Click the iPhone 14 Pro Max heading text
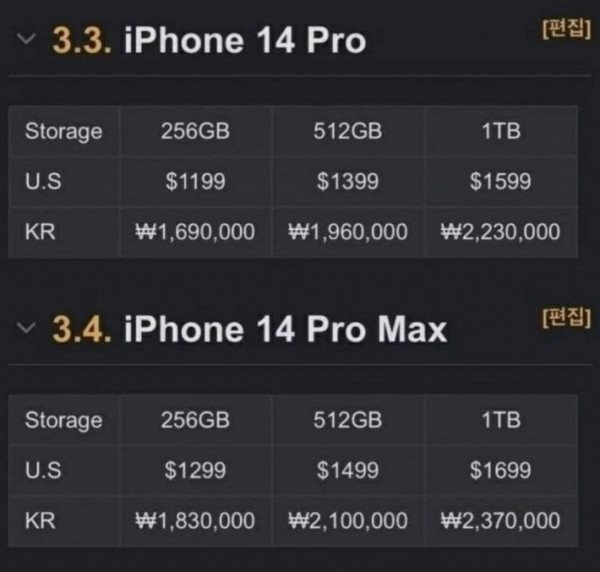This screenshot has height=572, width=600. [285, 329]
